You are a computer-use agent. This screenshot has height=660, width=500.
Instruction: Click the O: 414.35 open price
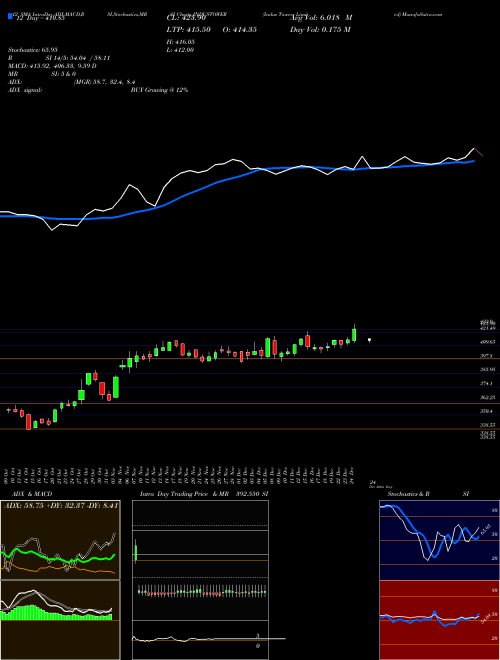pyautogui.click(x=242, y=30)
